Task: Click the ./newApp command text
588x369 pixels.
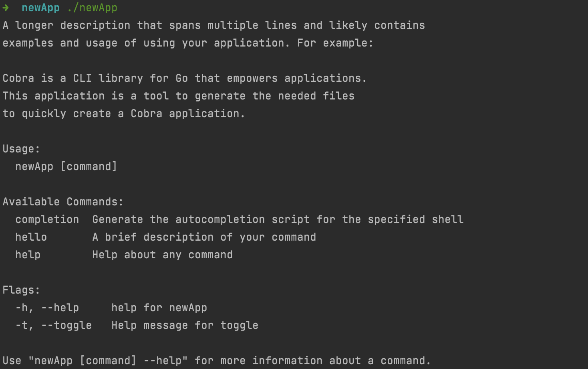Action: coord(92,8)
